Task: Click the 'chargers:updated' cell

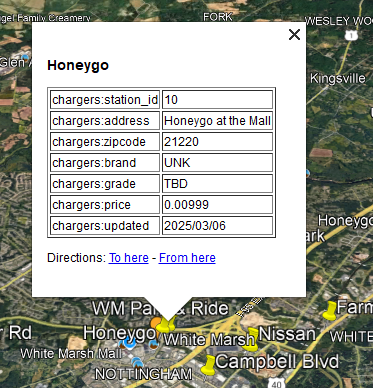Action: pos(105,226)
